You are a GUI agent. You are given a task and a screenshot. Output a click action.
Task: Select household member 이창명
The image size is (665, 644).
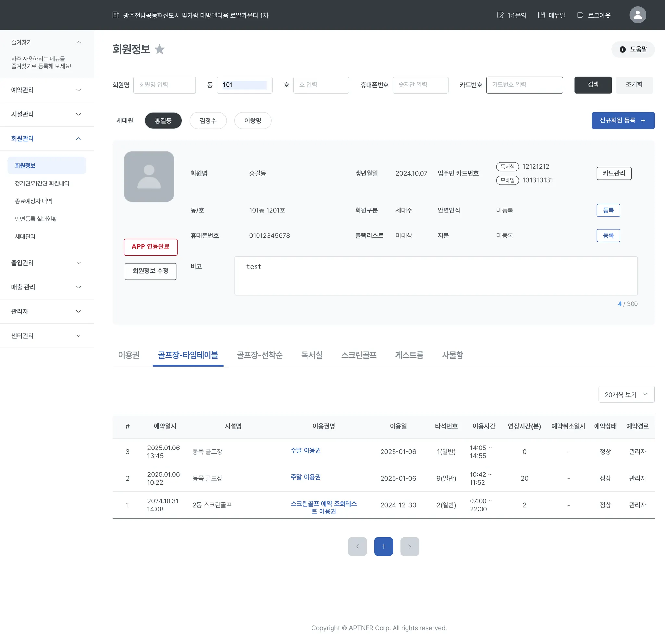coord(252,120)
